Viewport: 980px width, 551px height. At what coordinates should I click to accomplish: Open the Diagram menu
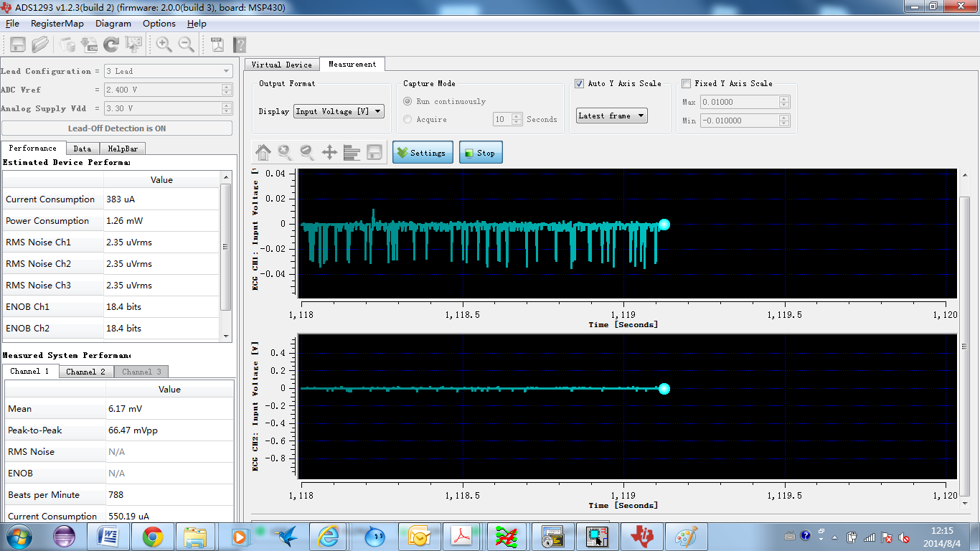pos(113,24)
